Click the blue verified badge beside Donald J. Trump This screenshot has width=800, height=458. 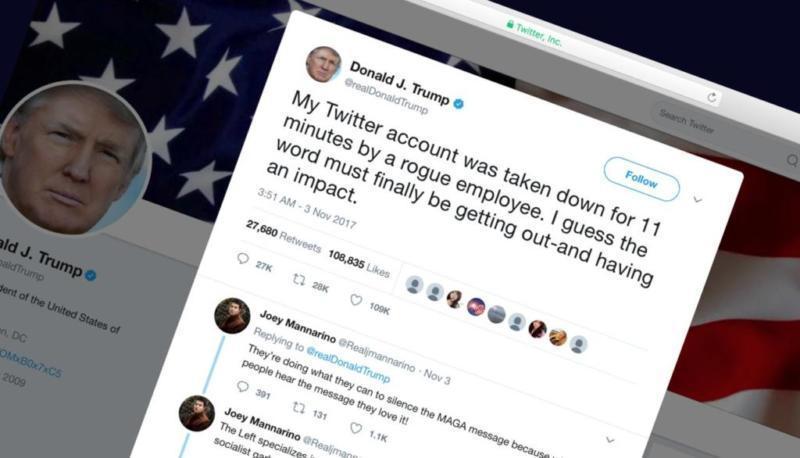459,104
